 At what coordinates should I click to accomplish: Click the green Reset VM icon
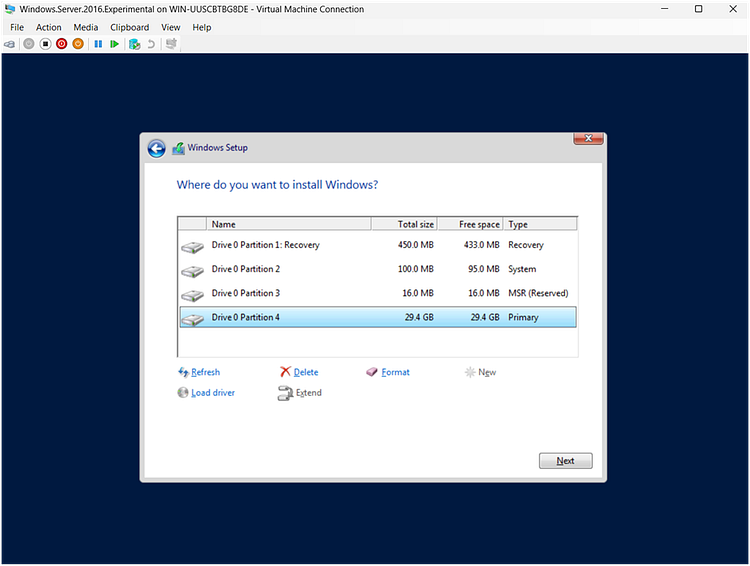[114, 44]
